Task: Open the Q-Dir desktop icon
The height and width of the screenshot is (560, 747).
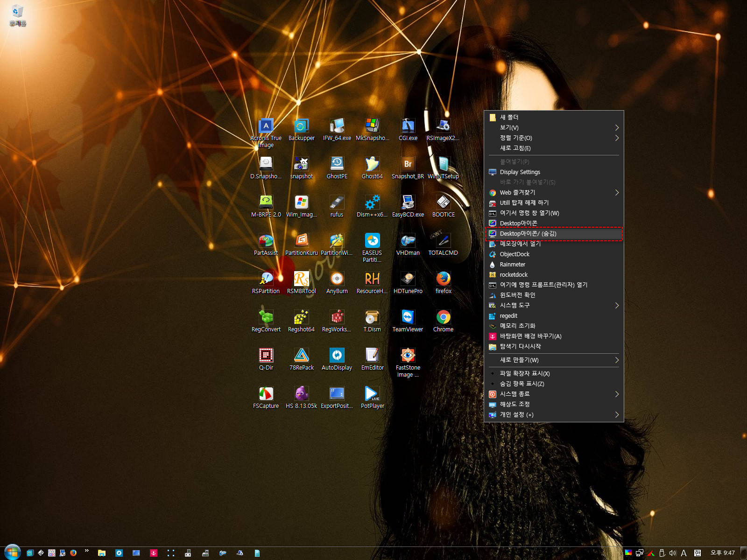Action: pos(266,359)
